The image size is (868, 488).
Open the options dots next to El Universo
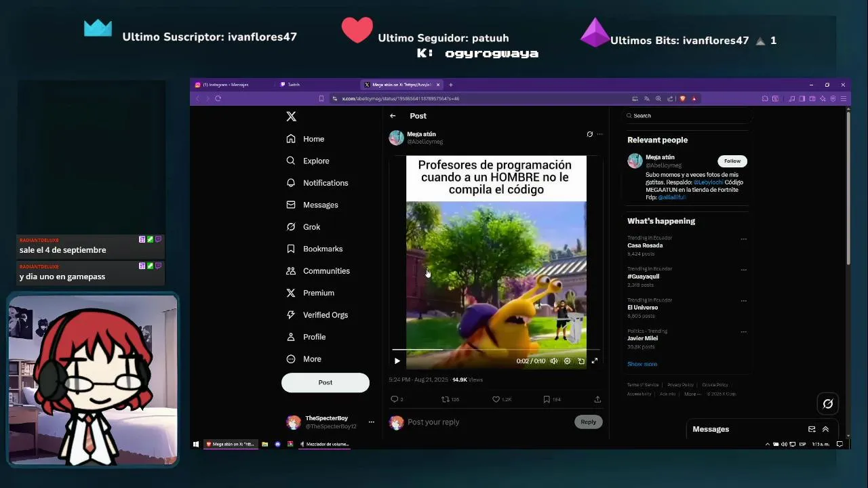pyautogui.click(x=744, y=301)
